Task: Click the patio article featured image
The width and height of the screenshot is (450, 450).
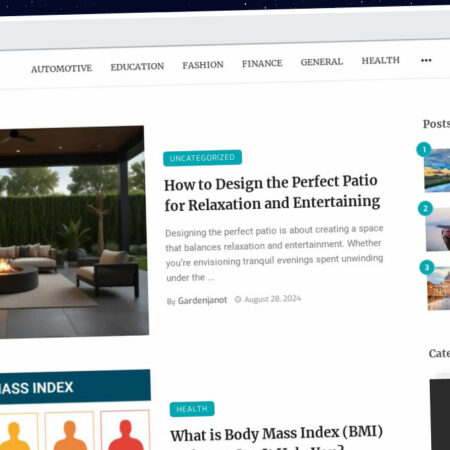Action: click(x=73, y=232)
